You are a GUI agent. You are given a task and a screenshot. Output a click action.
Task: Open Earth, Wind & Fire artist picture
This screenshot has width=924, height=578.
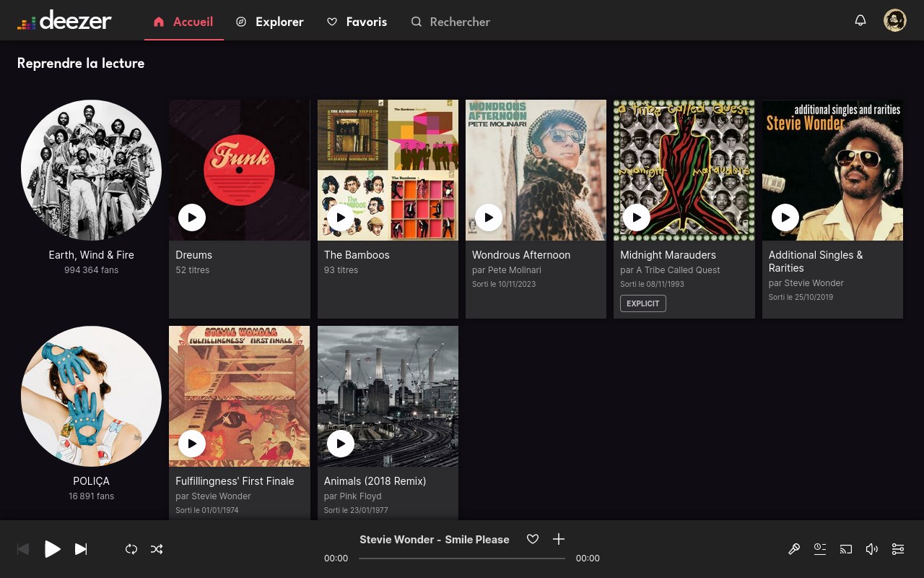(x=91, y=171)
